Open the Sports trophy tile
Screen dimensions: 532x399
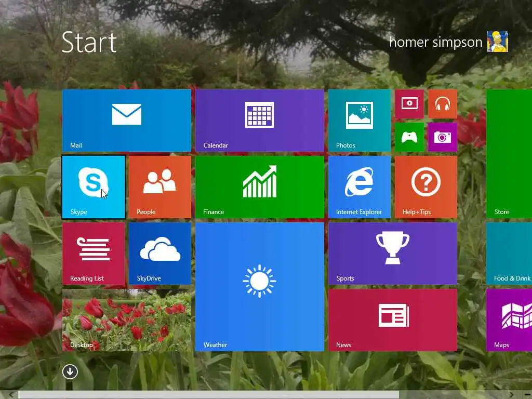point(393,254)
